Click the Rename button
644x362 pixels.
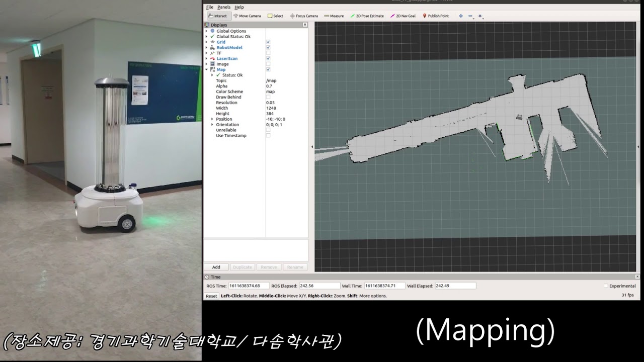[x=295, y=267]
